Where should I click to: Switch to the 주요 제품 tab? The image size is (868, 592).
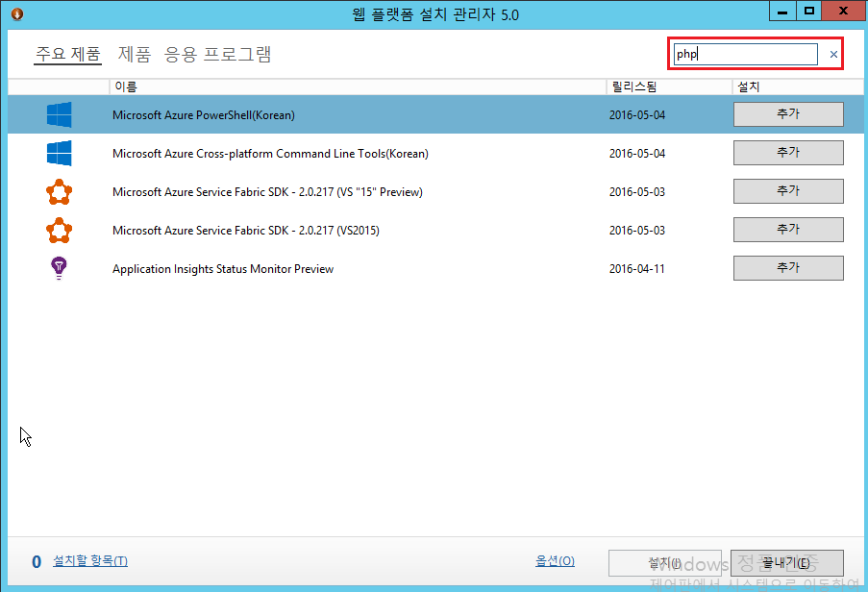coord(67,54)
